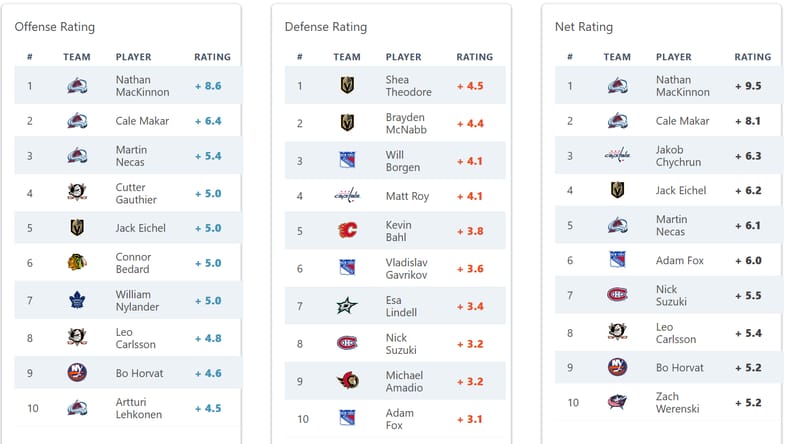
Task: Click the Flames logo beside Kevin Bahl
Action: [347, 231]
